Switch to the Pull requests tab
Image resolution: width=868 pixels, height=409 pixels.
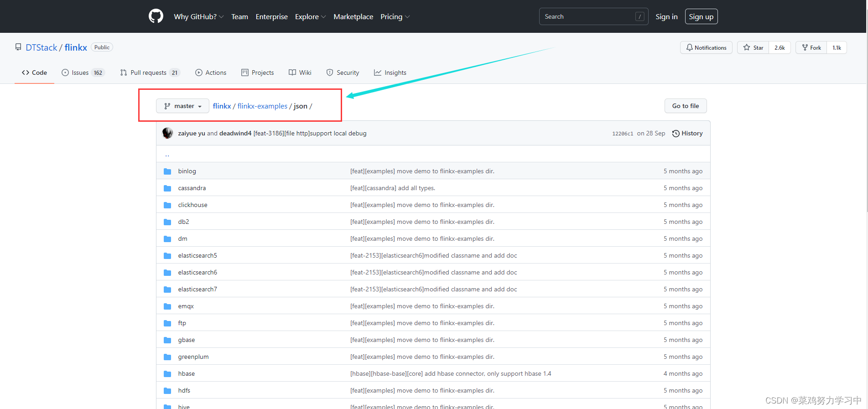pos(150,72)
